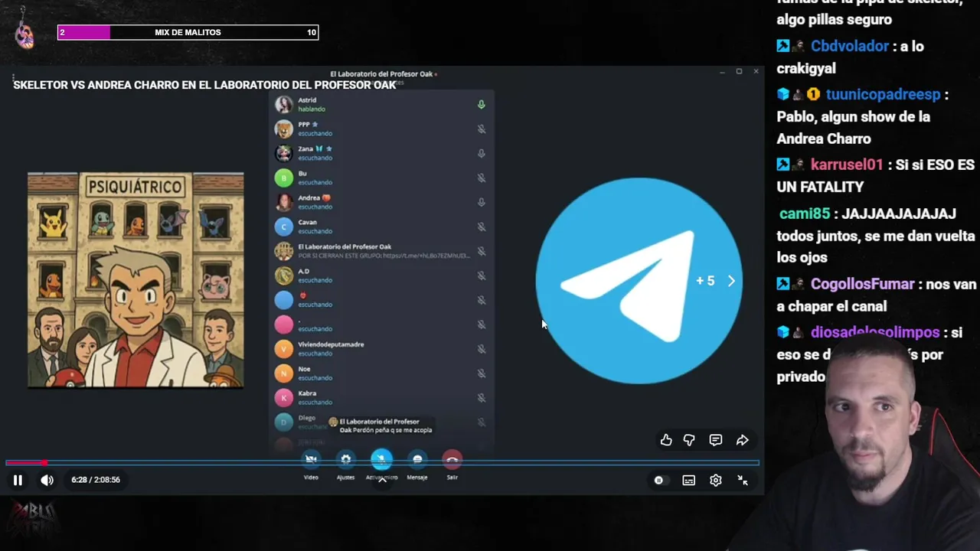The image size is (980, 551).
Task: Open chat user cami85's name
Action: pos(805,214)
